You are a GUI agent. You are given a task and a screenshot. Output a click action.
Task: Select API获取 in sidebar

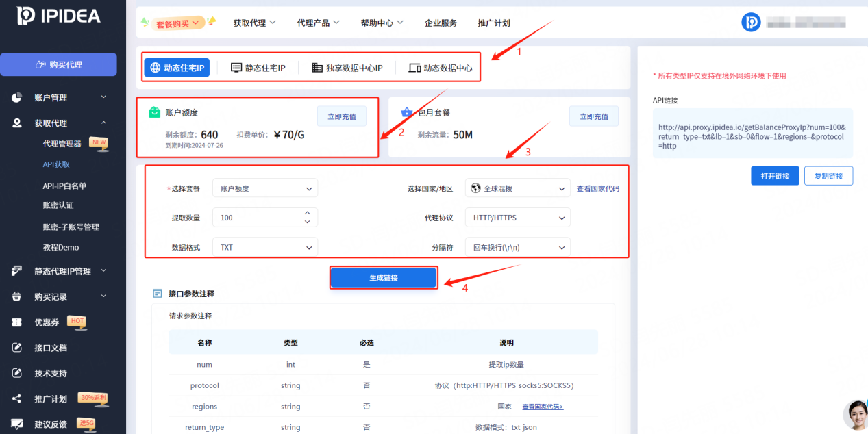click(56, 164)
